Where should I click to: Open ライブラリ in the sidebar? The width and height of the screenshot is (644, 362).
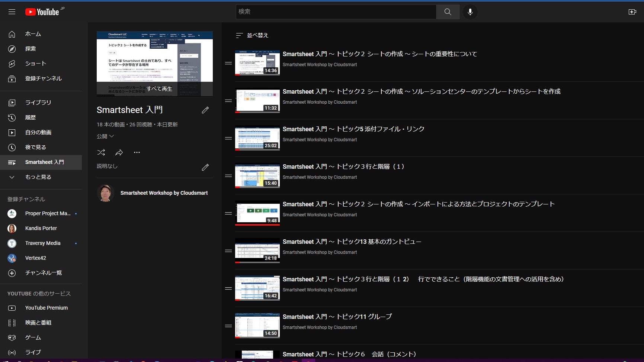click(41, 103)
